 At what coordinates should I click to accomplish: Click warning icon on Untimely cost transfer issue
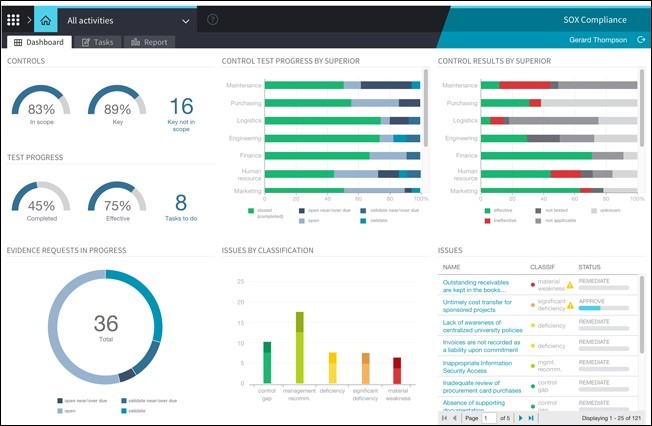click(570, 305)
